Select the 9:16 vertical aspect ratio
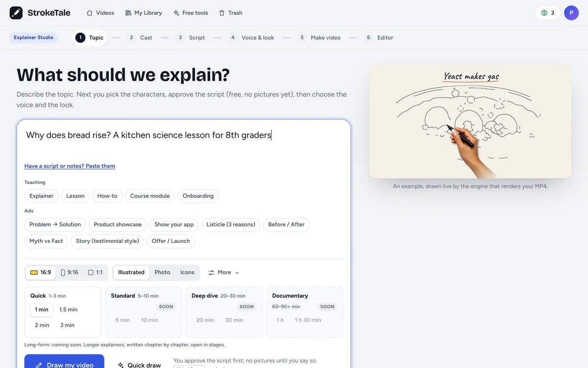This screenshot has width=588, height=368. coord(70,272)
